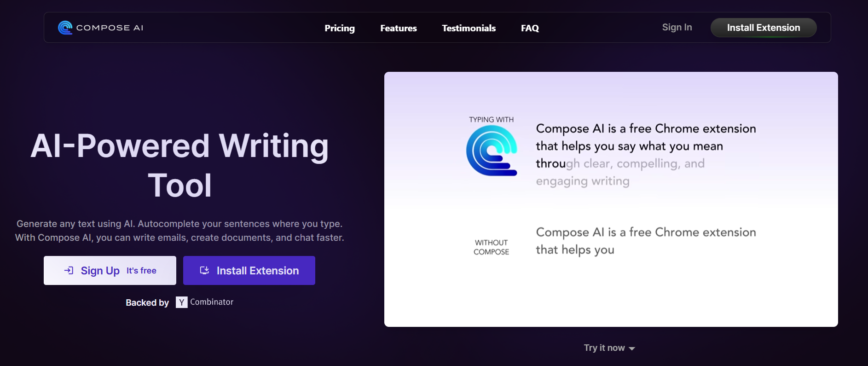Click the Try it now link text
Screen dimensions: 868x366
point(604,348)
